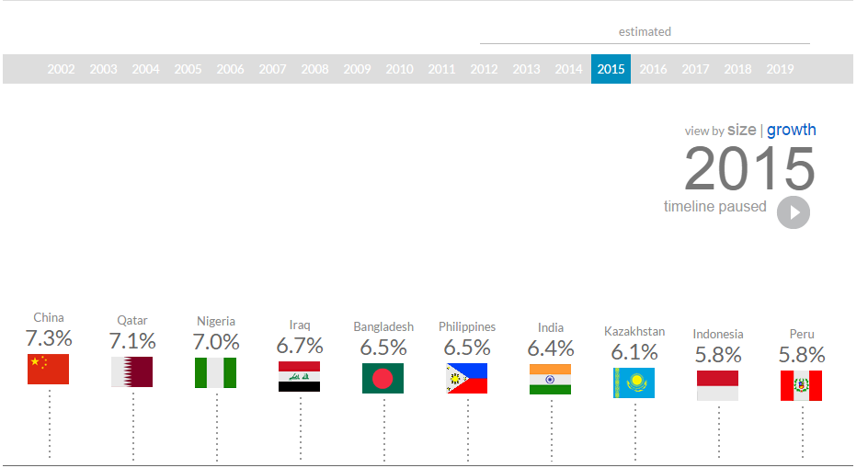
Task: Click the China flag icon
Action: click(48, 369)
